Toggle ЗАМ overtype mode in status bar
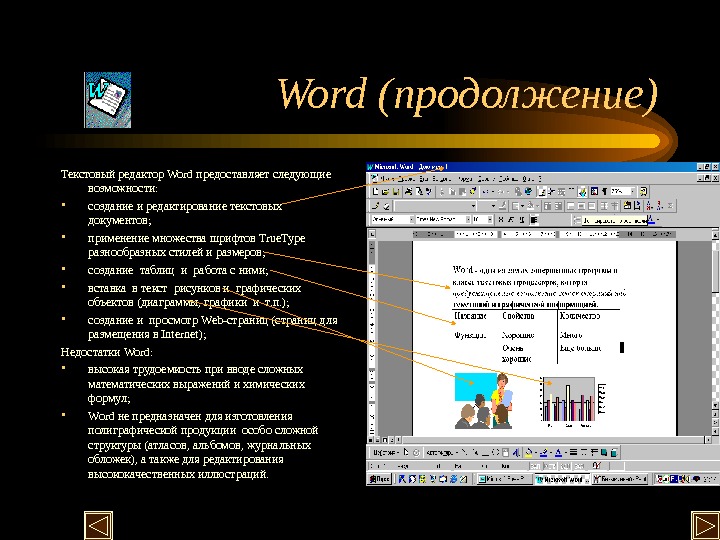Screen dimensions: 720x540 coord(579,466)
